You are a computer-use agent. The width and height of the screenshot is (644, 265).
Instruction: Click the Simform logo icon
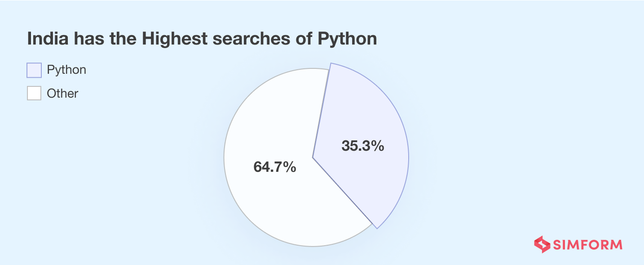click(x=542, y=244)
